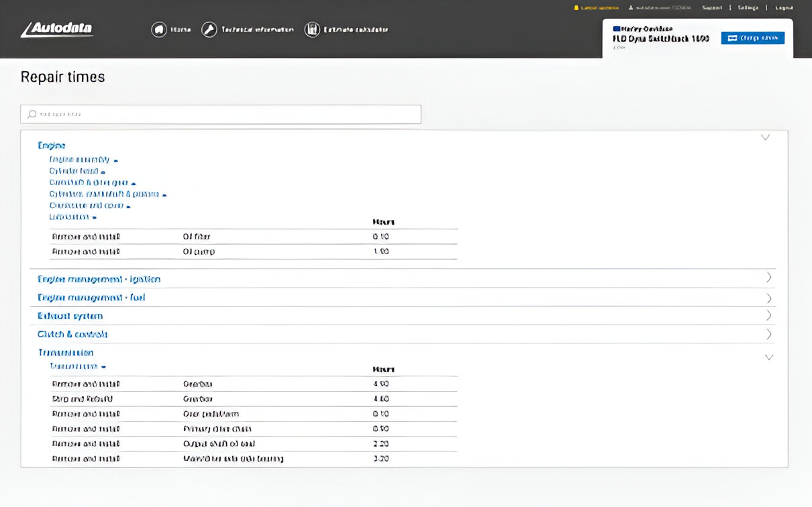Image resolution: width=812 pixels, height=507 pixels.
Task: Expand the Clutch & controls section arrow
Action: (x=769, y=334)
